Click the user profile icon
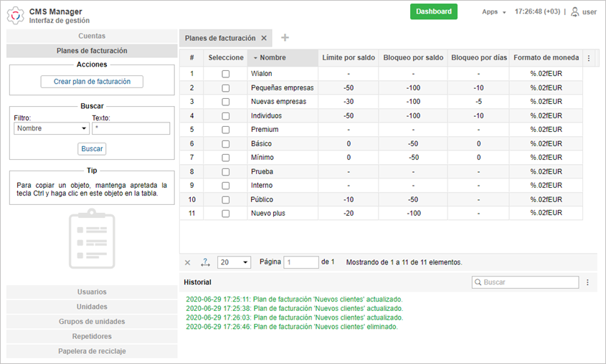Screen dimensions: 606x364 (574, 11)
